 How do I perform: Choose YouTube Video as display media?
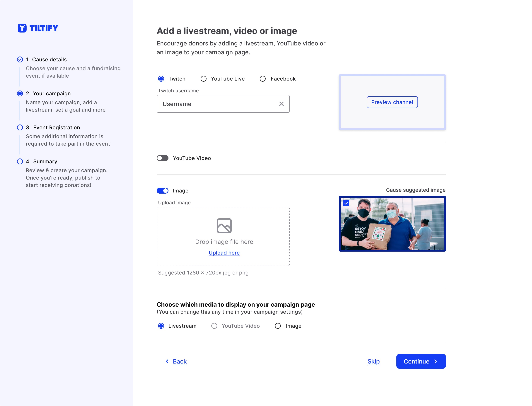(x=214, y=326)
